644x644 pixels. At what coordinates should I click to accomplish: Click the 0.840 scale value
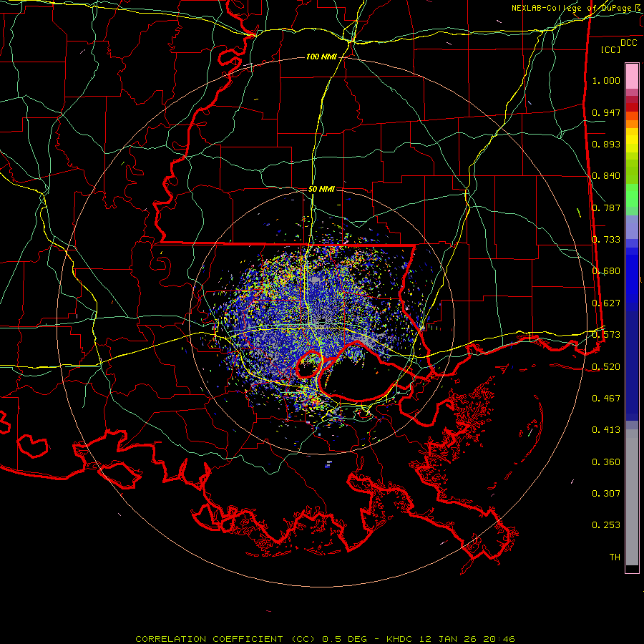pyautogui.click(x=606, y=176)
